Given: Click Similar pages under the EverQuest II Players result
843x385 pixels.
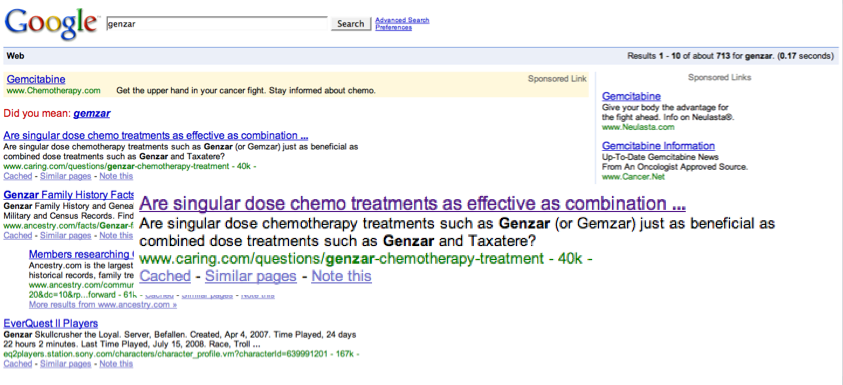Looking at the screenshot, I should 66,363.
